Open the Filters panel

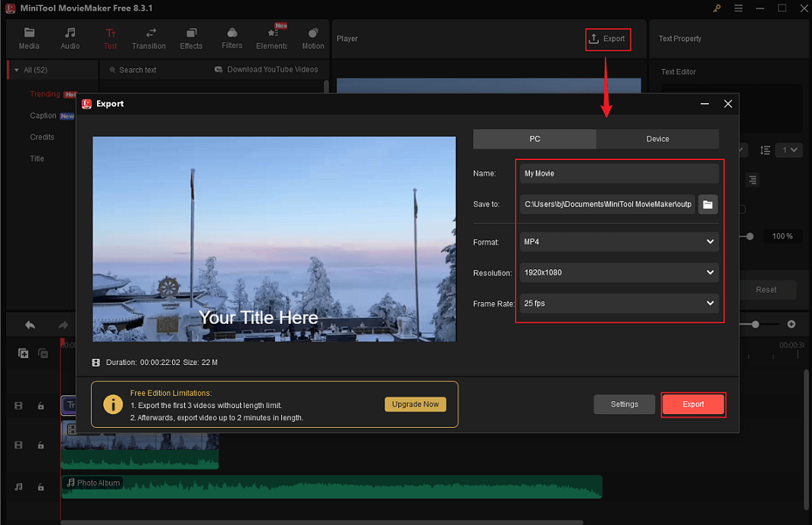(232, 38)
